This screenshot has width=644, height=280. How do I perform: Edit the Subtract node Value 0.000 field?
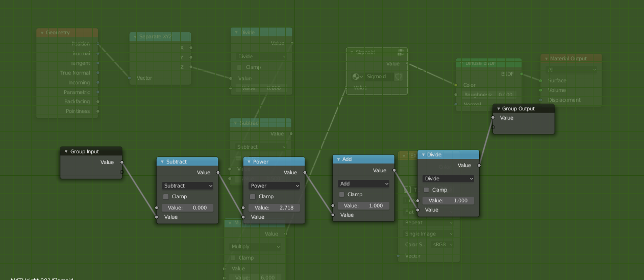(x=188, y=208)
